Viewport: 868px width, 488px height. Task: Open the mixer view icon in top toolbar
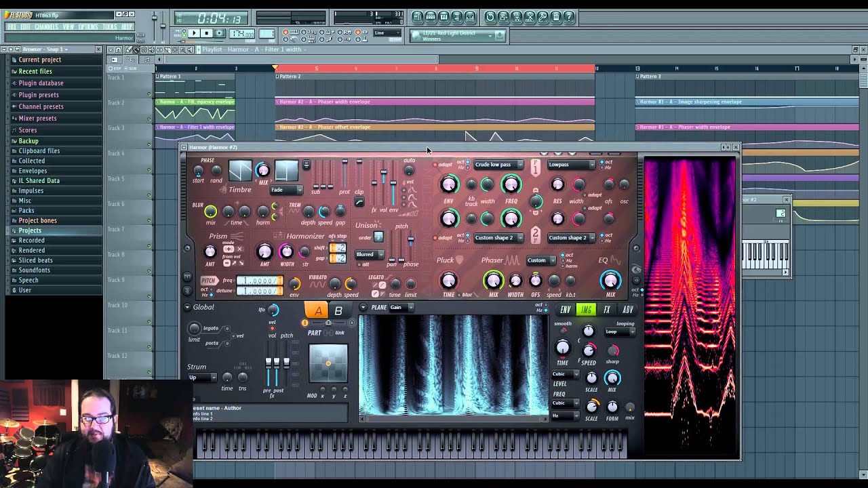(x=470, y=17)
